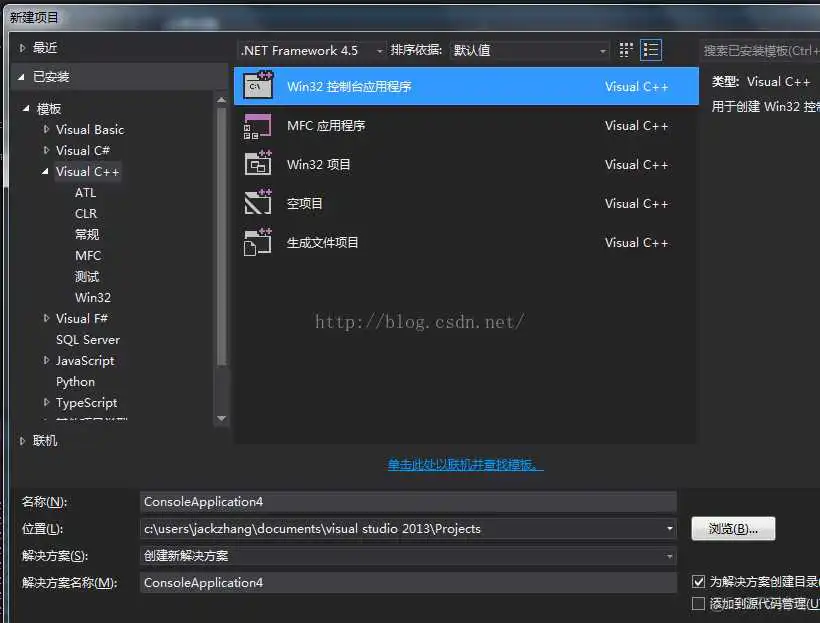Viewport: 820px width, 623px height.
Task: Expand the TypeScript tree node arrow
Action: pyautogui.click(x=47, y=402)
